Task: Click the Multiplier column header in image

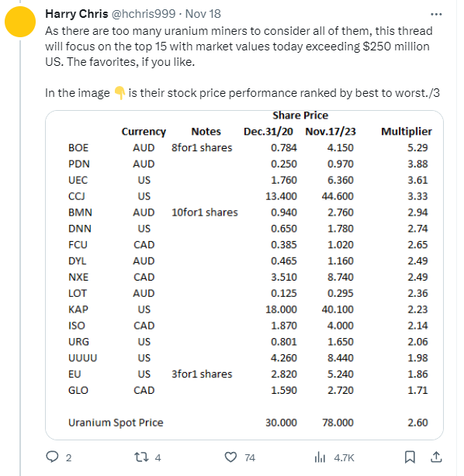Action: click(x=407, y=132)
